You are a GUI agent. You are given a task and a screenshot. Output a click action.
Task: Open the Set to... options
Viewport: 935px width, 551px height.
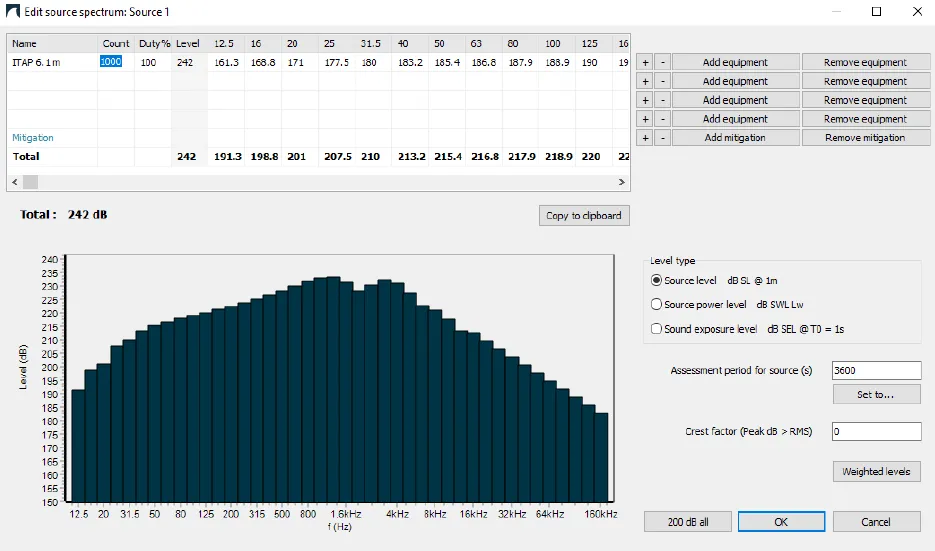pyautogui.click(x=876, y=395)
